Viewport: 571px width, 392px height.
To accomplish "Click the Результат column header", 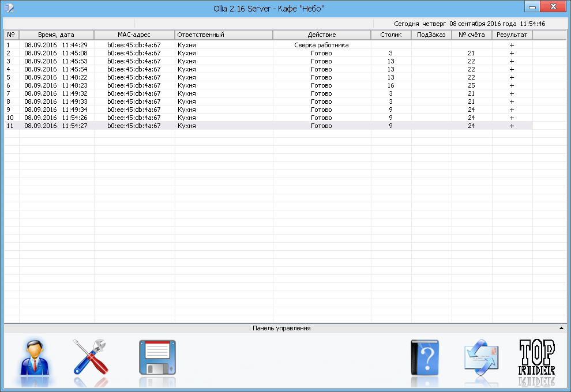I will point(512,35).
